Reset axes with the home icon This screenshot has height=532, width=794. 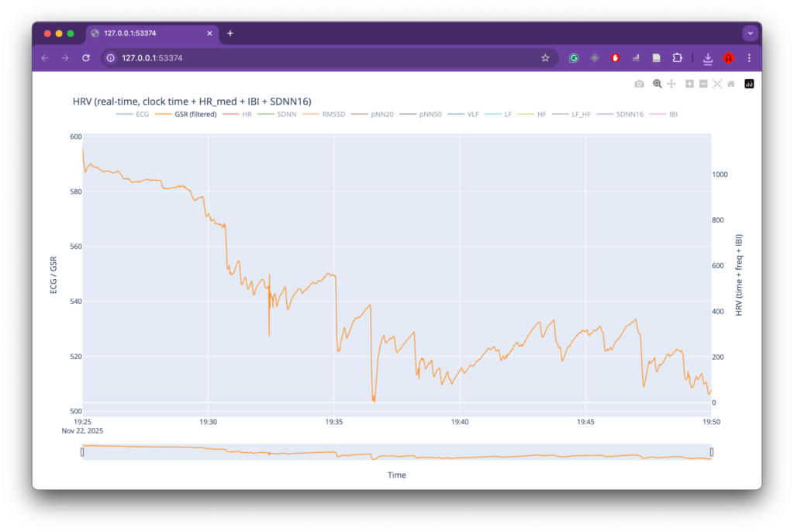730,84
